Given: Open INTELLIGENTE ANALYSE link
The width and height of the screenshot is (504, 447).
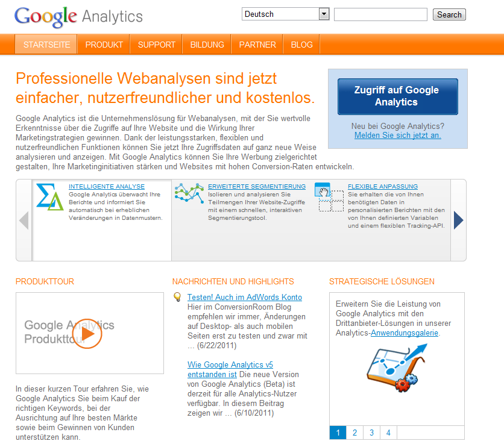Looking at the screenshot, I should (107, 186).
